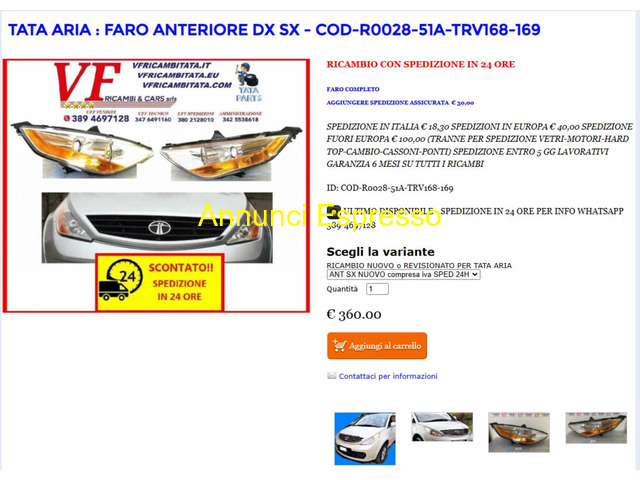The height and width of the screenshot is (480, 640).
Task: View the third thumbnail of the orange headlight
Action: click(519, 432)
